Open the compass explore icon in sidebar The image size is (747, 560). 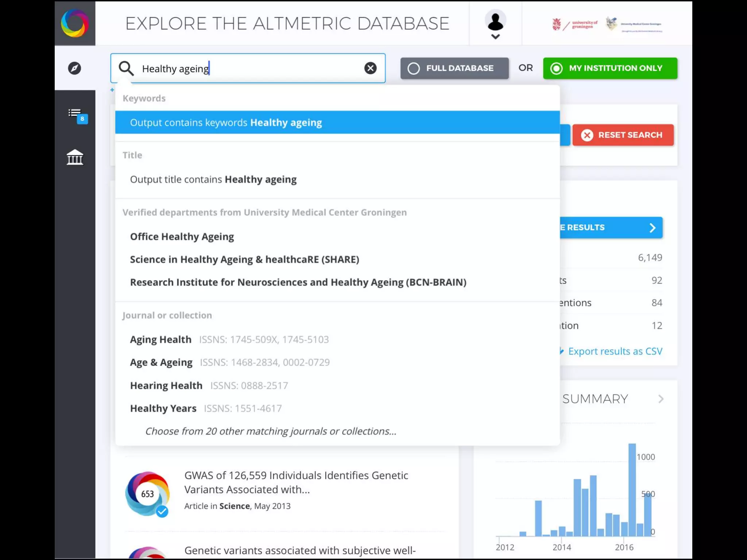point(74,68)
